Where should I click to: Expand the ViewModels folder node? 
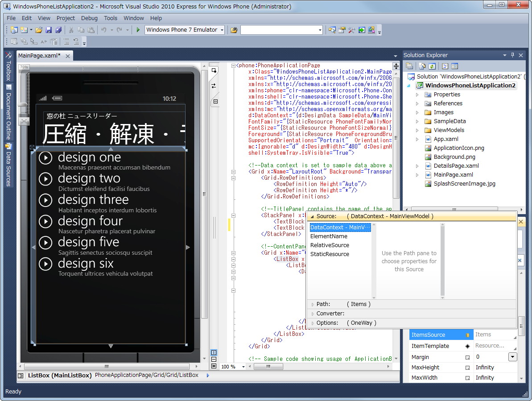[417, 130]
